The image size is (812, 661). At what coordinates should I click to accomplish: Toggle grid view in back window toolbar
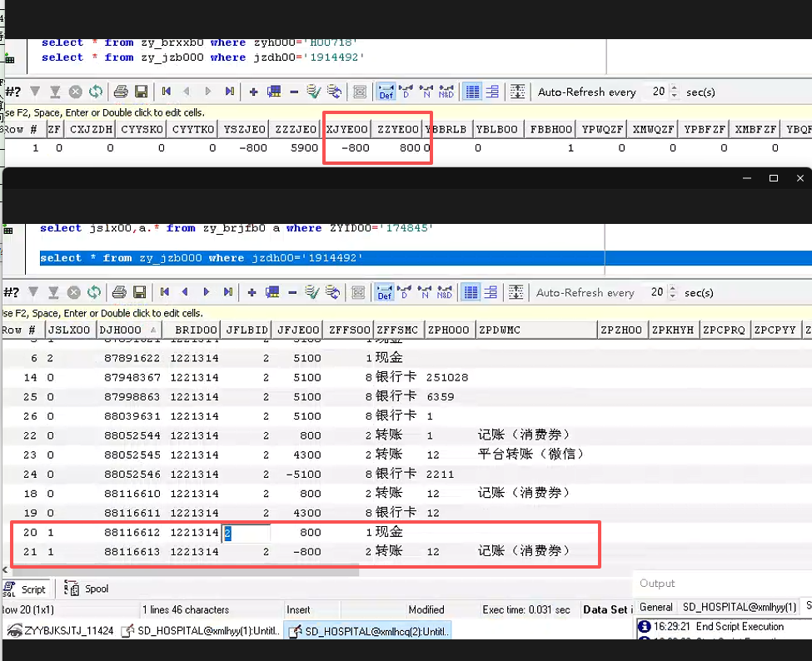[472, 92]
